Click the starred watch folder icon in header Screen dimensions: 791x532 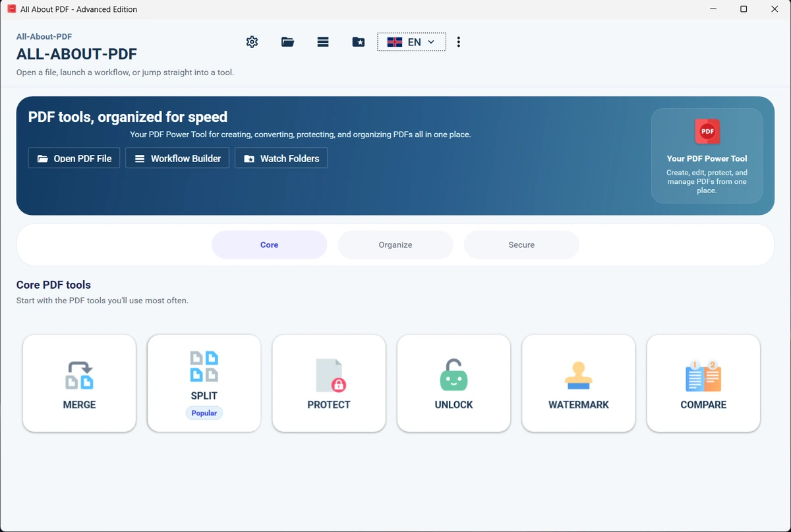coord(358,42)
